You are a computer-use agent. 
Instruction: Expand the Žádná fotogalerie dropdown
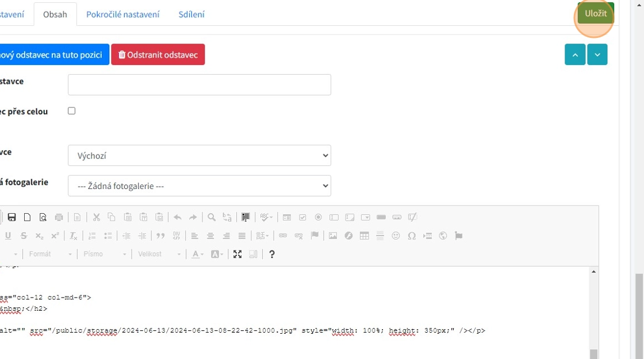tap(199, 186)
